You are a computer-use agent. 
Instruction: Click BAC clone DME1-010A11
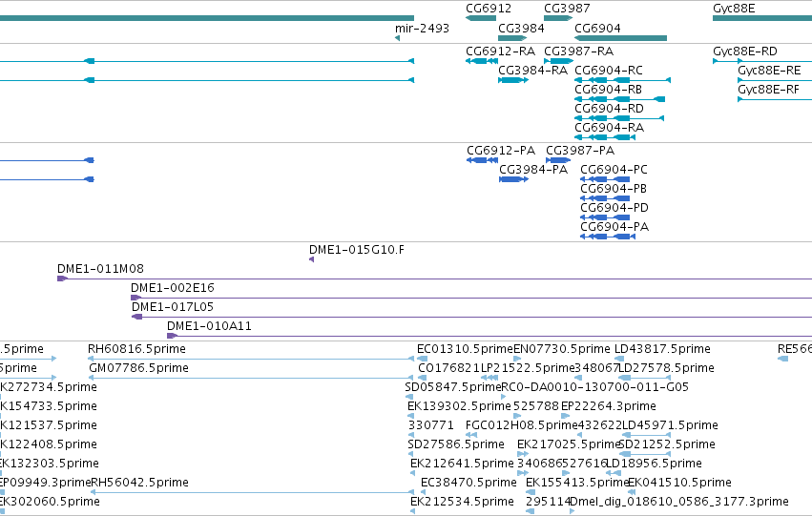(489, 336)
